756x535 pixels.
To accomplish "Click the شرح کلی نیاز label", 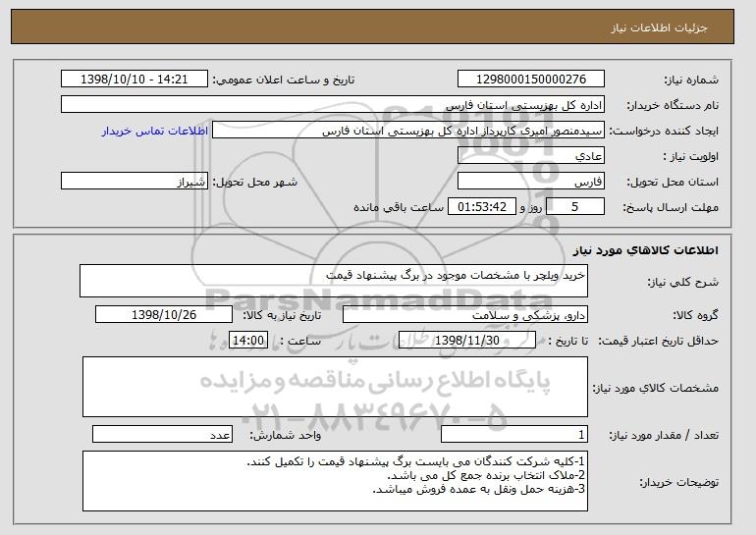I will pos(683,282).
